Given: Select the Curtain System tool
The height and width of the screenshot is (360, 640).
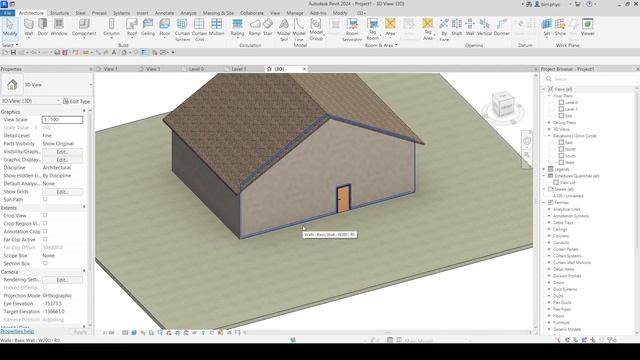Looking at the screenshot, I should point(182,29).
